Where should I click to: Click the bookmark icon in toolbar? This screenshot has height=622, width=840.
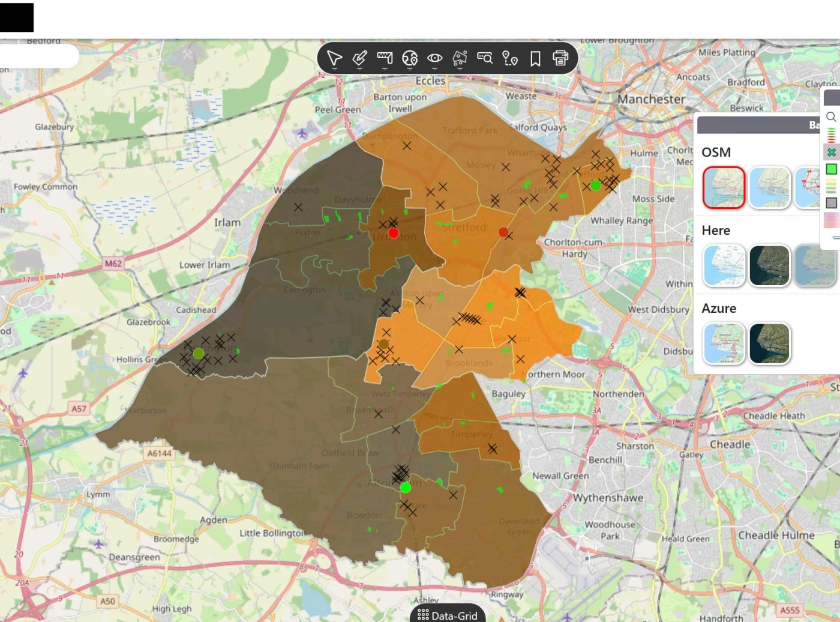[x=535, y=58]
